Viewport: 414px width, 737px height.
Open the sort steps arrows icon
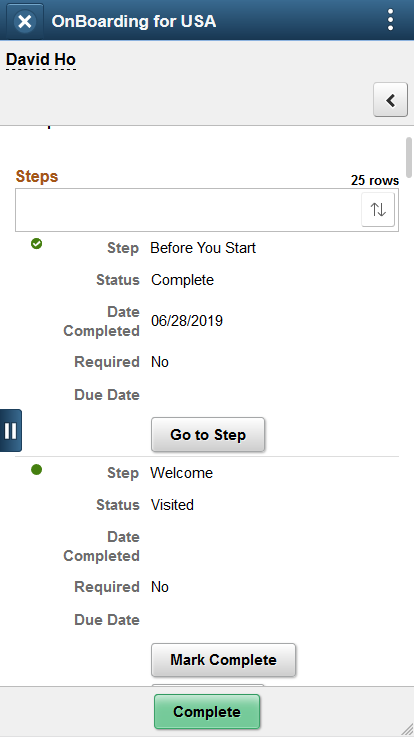(378, 210)
